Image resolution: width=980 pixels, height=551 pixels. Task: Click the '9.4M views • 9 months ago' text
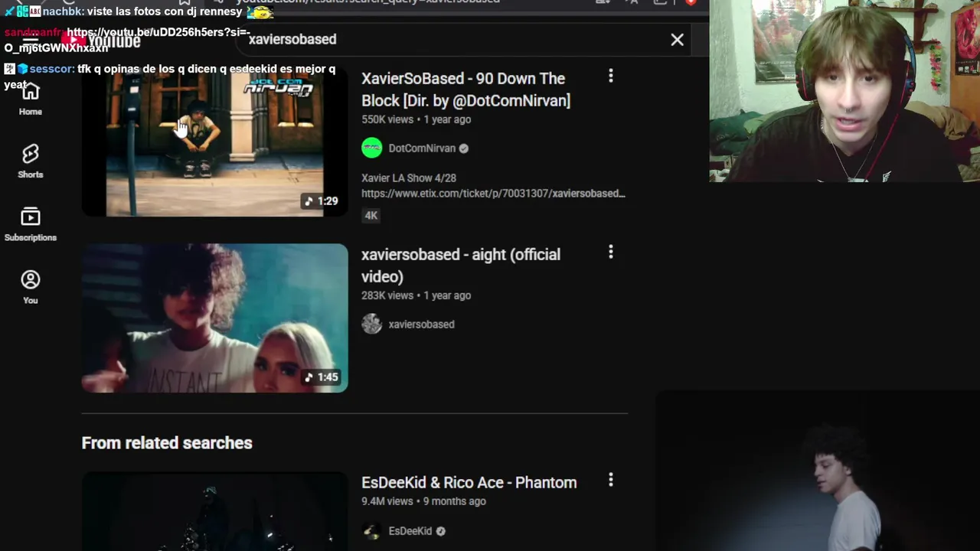423,501
